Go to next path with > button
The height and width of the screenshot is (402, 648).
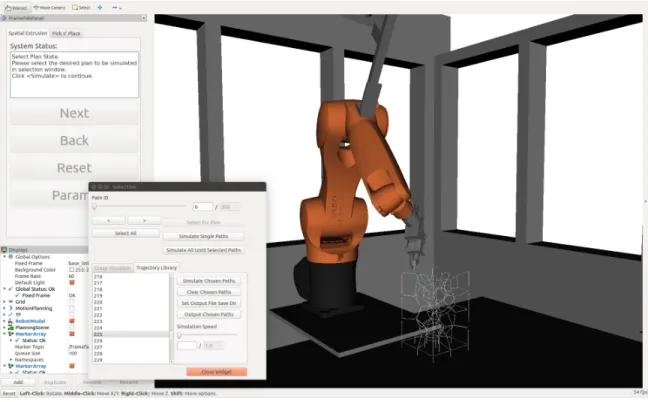[x=144, y=221]
